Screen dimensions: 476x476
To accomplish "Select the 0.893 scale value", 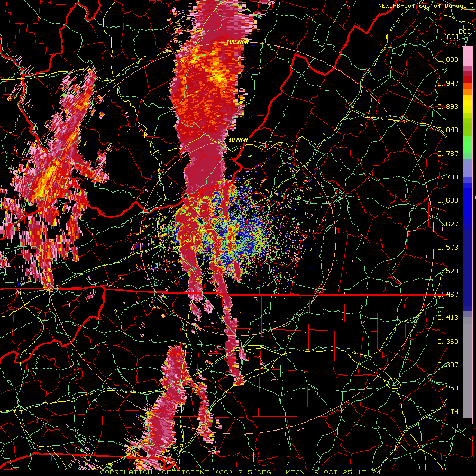I will pos(448,106).
